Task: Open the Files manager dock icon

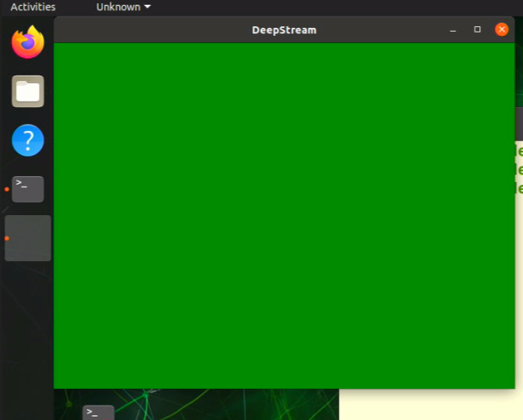Action: tap(28, 91)
